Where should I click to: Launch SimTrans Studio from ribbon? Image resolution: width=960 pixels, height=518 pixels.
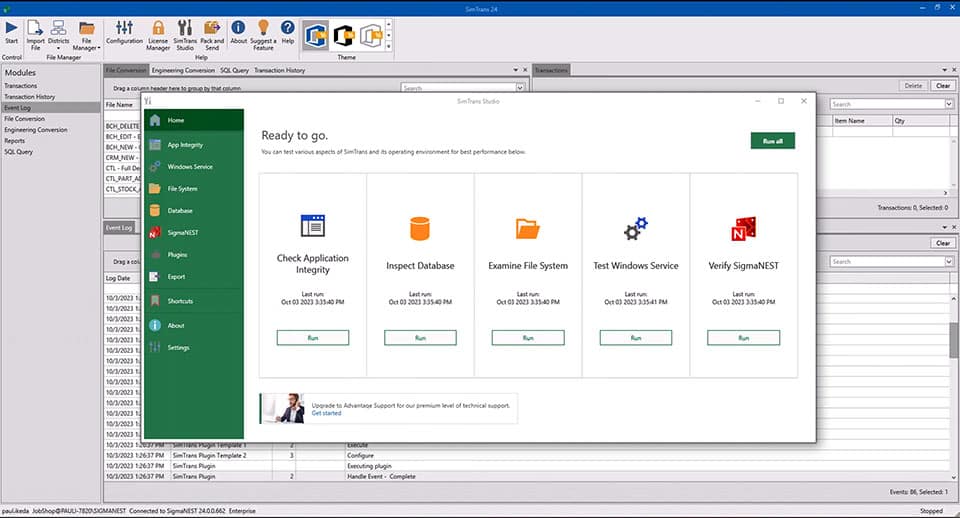point(185,35)
